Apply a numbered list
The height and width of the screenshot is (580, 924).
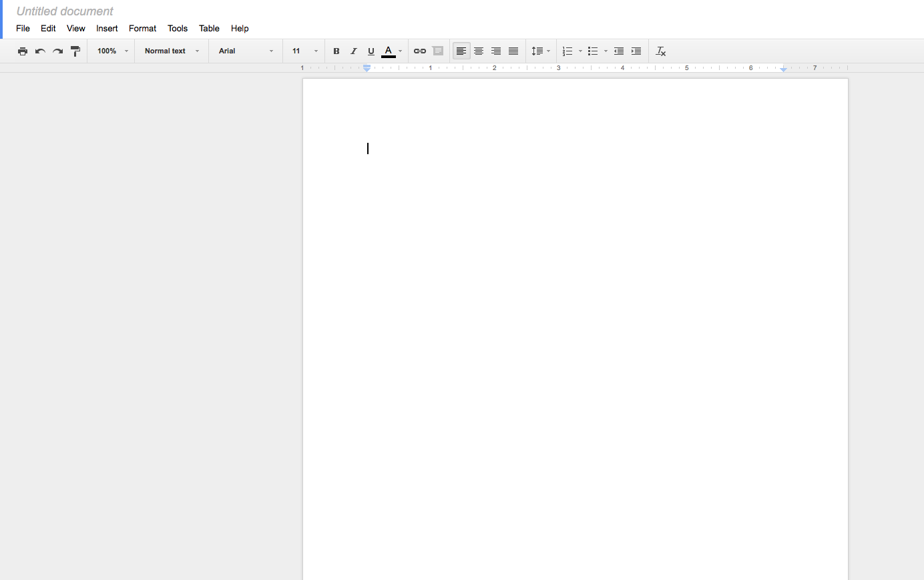(x=568, y=51)
